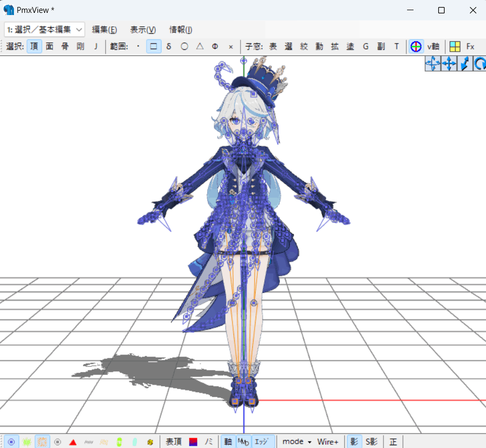Open the T sub-window
Image resolution: width=486 pixels, height=448 pixels.
click(396, 47)
